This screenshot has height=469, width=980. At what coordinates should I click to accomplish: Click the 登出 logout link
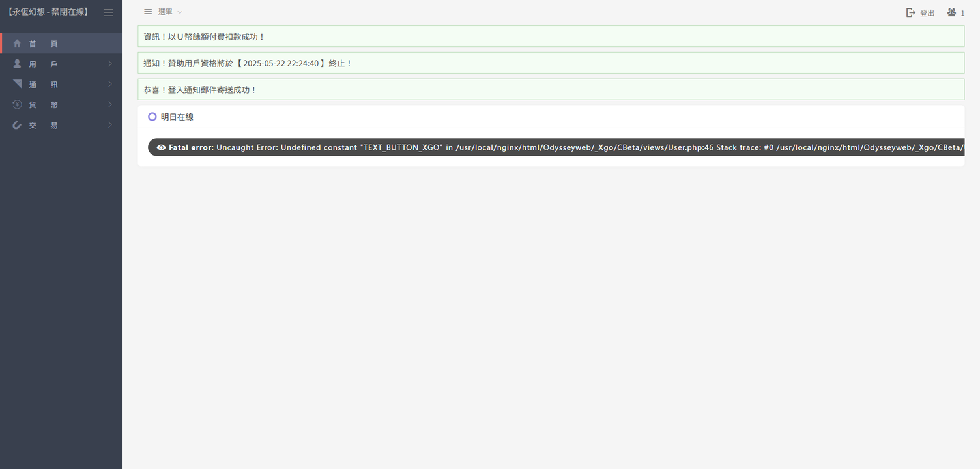(x=927, y=13)
